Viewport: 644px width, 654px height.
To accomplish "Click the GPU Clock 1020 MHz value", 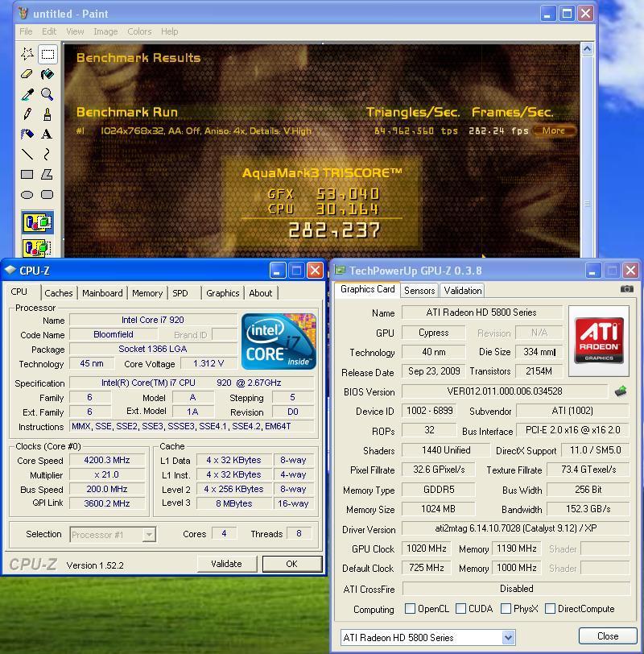I will point(427,548).
